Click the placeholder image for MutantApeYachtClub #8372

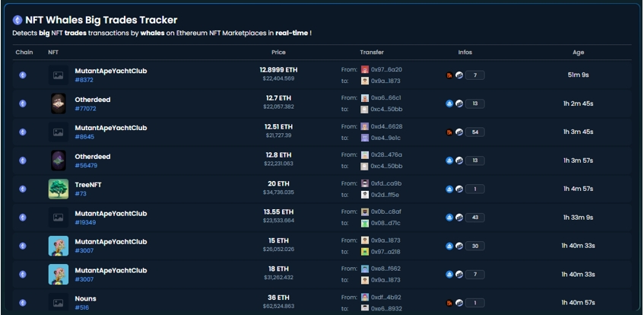point(59,75)
